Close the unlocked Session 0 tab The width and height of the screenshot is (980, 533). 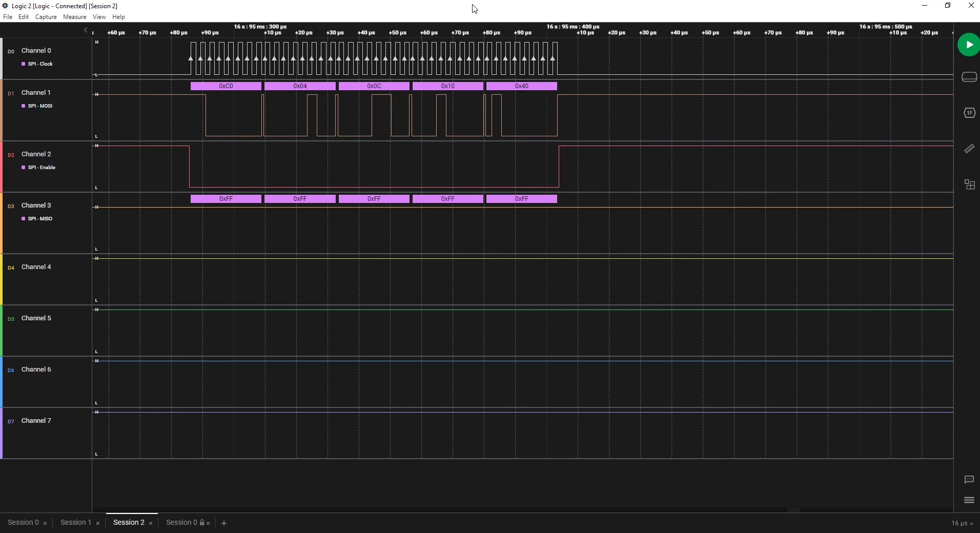coord(45,523)
